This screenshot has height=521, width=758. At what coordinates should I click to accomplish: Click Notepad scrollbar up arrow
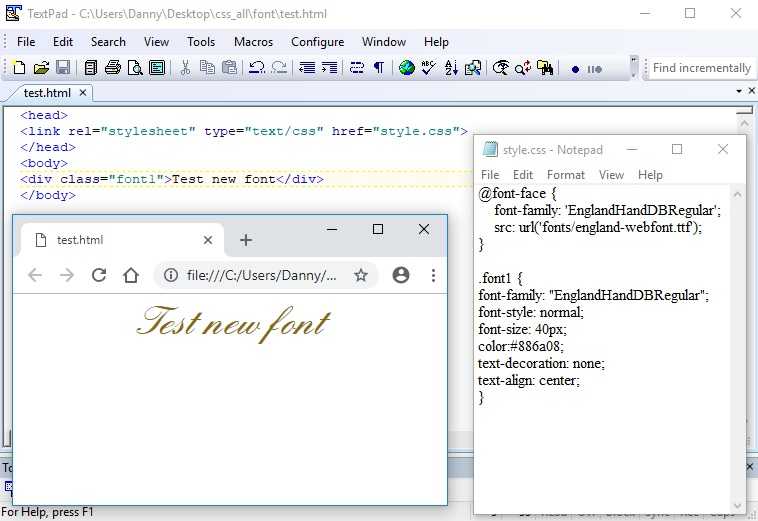[x=737, y=195]
